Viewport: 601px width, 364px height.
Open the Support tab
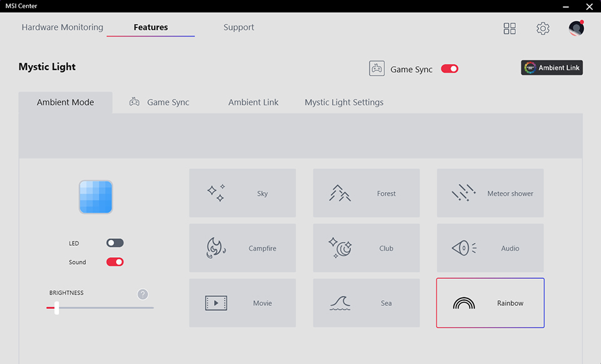pyautogui.click(x=239, y=27)
